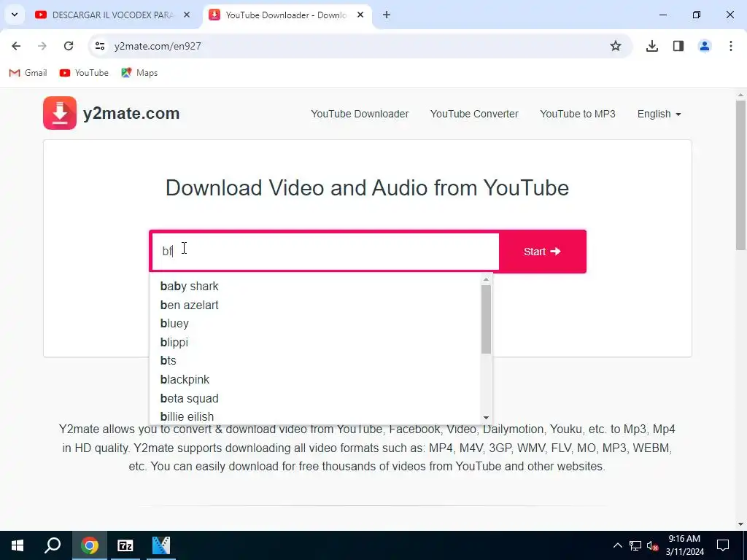Open Windows Start menu
747x560 pixels.
pyautogui.click(x=18, y=545)
